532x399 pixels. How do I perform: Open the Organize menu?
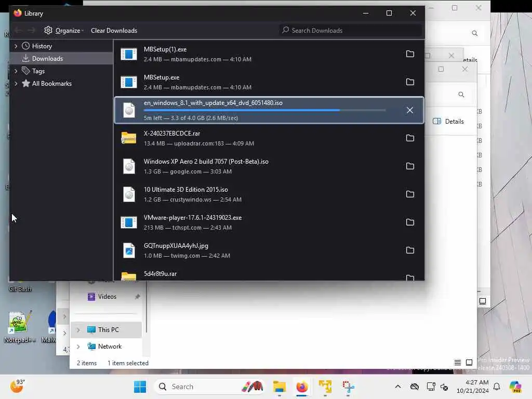tap(64, 31)
